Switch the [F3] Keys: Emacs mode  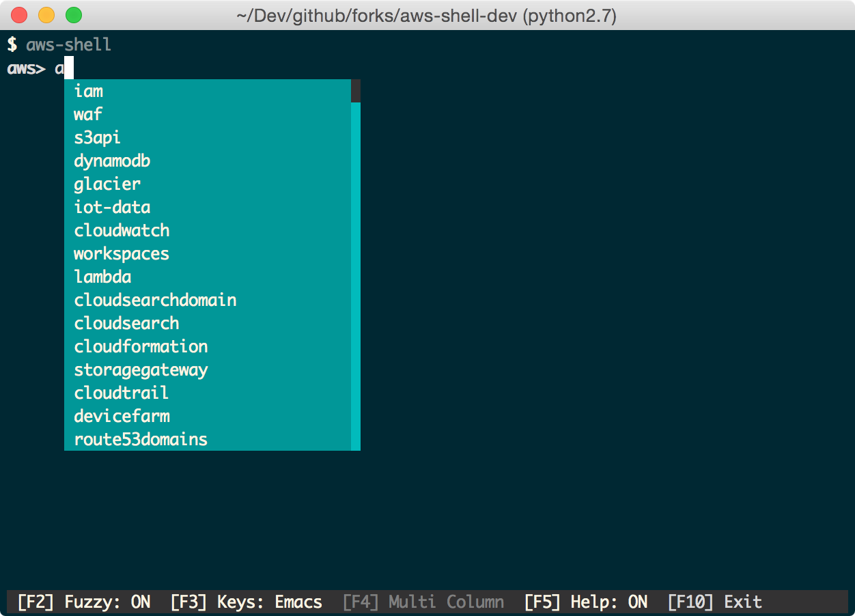[246, 602]
